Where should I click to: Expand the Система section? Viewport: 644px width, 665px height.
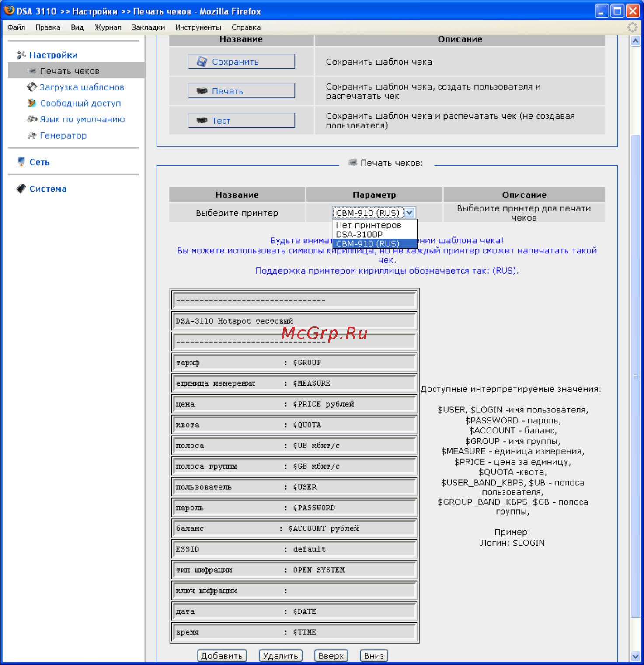click(x=48, y=189)
